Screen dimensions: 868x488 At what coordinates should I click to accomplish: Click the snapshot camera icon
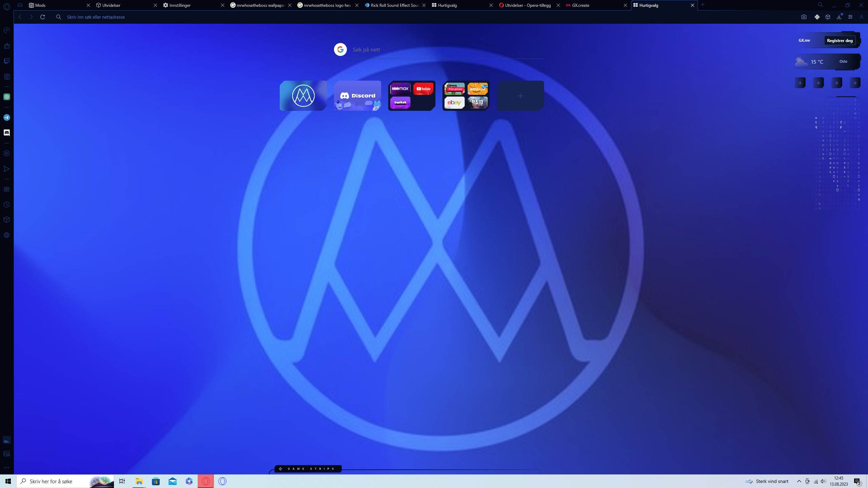click(804, 17)
